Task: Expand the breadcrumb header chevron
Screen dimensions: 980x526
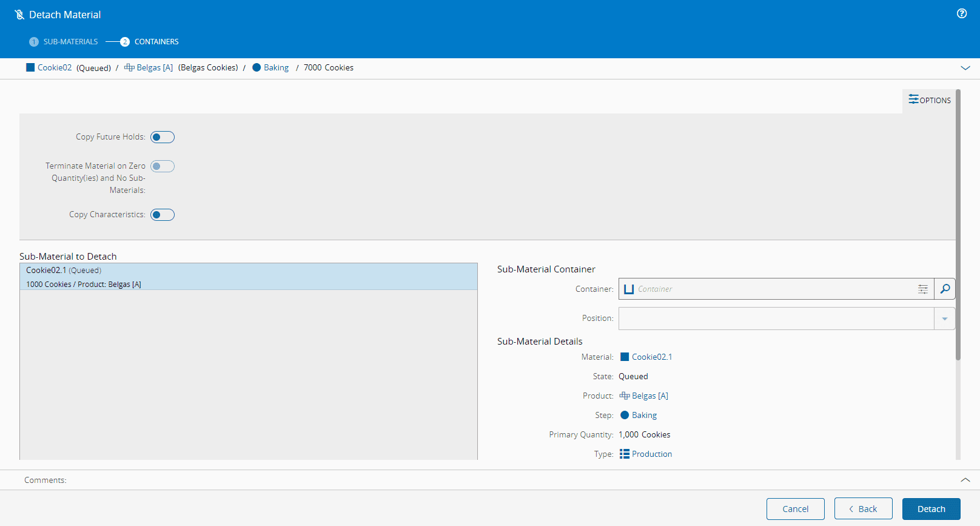Action: click(x=965, y=68)
